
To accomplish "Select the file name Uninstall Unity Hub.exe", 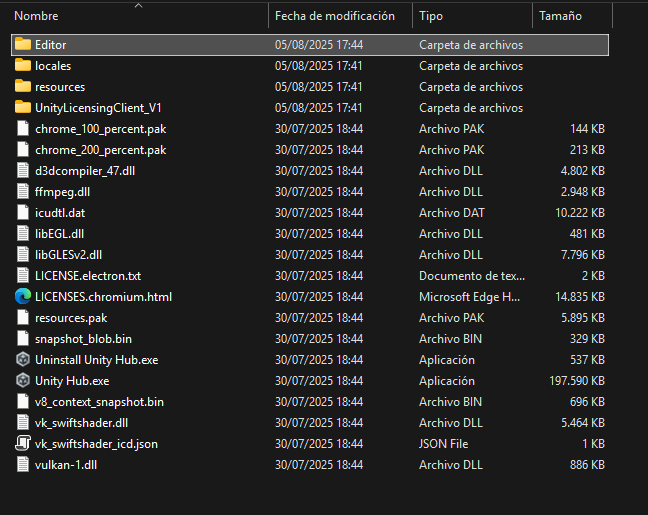I will pos(97,360).
